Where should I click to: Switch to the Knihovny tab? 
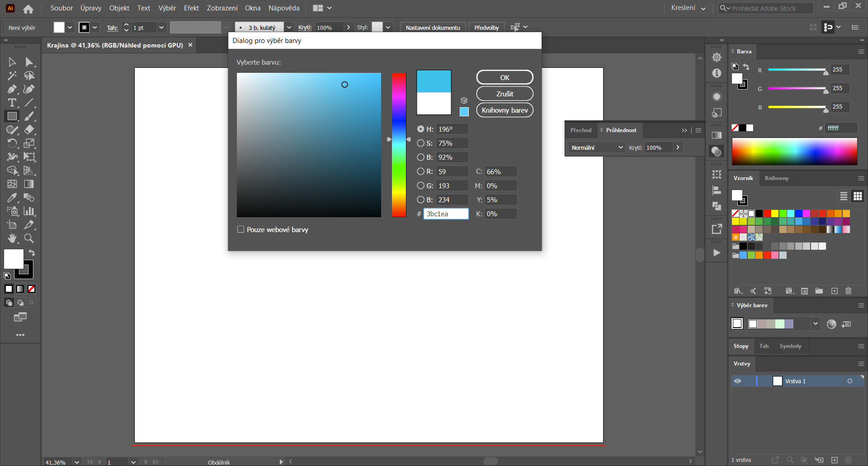click(x=776, y=178)
